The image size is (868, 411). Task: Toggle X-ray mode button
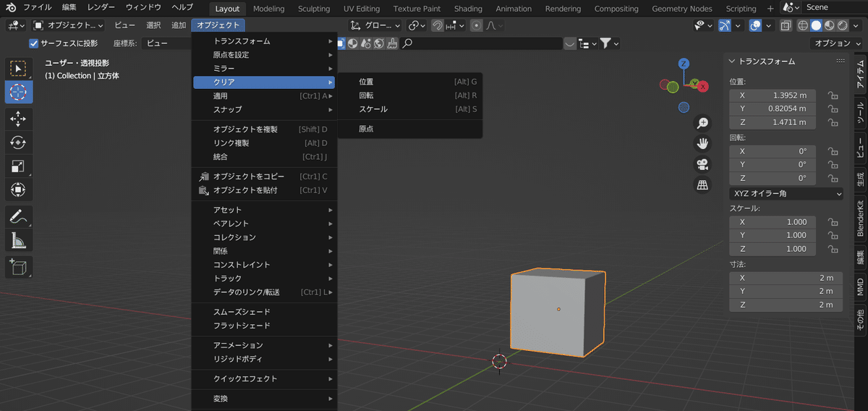pyautogui.click(x=786, y=25)
